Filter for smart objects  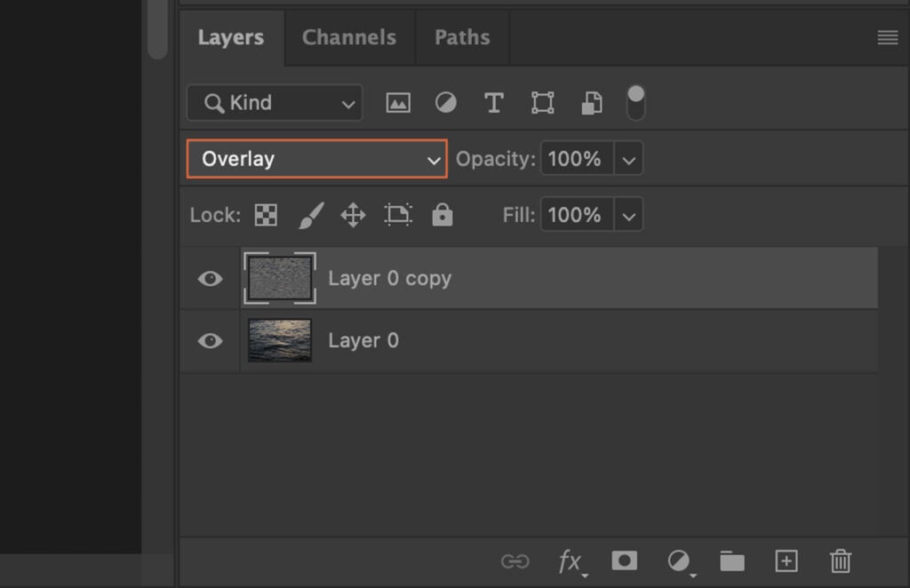coord(590,102)
